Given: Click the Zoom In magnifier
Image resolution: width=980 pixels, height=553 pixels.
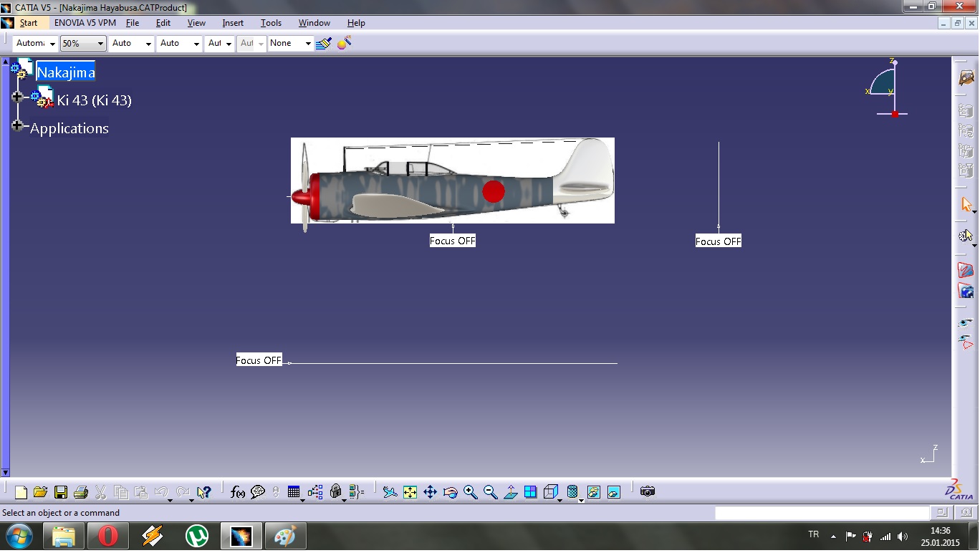Looking at the screenshot, I should coord(471,492).
